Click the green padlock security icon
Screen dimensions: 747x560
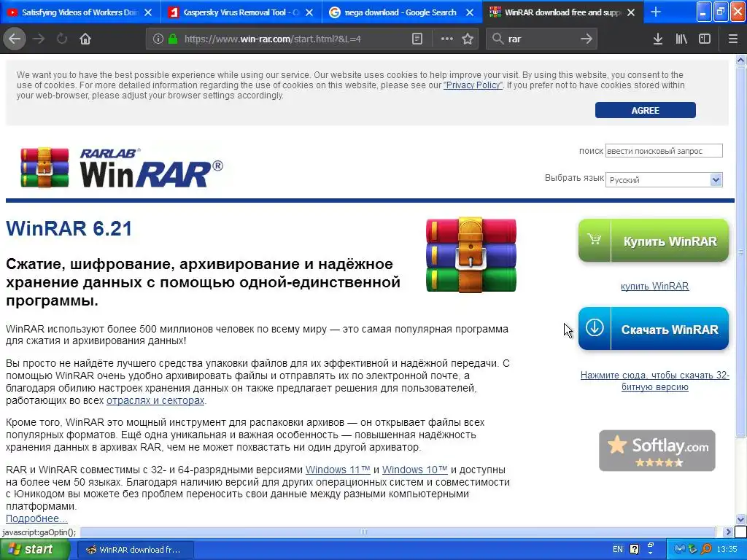[x=173, y=39]
